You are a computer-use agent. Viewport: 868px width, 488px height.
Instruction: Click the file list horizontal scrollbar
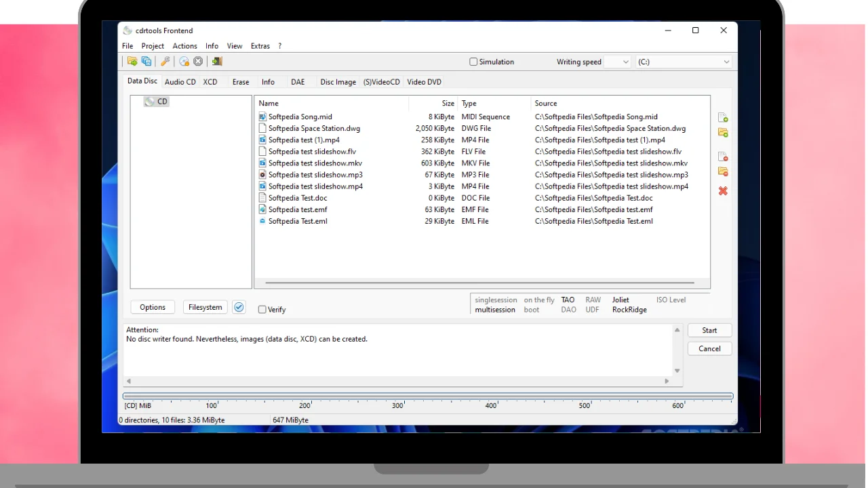pyautogui.click(x=480, y=283)
